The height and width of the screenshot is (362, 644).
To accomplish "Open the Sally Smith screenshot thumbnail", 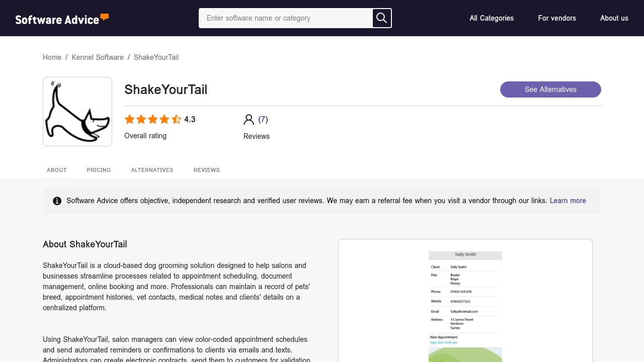I will [465, 302].
